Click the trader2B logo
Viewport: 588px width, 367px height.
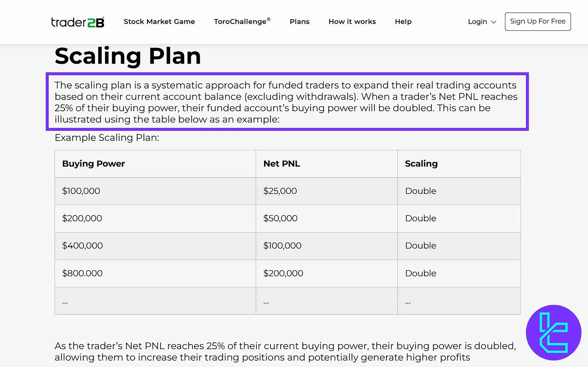[x=78, y=22]
